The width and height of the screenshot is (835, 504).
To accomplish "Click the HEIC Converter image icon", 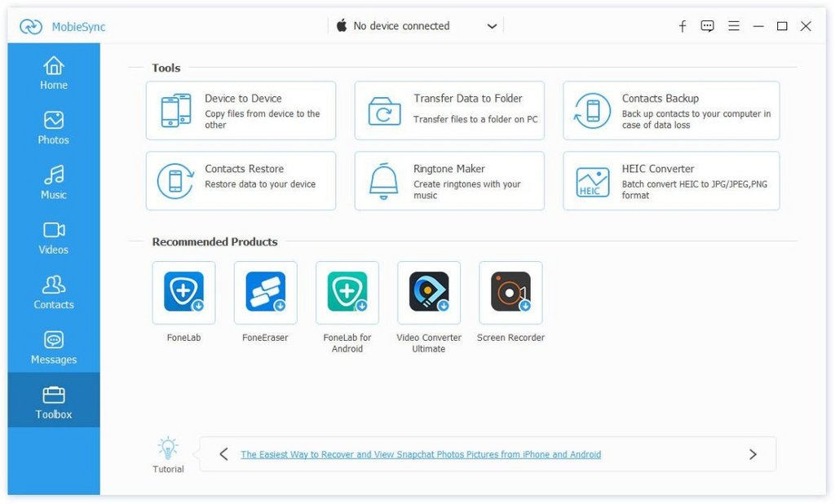I will (x=592, y=182).
